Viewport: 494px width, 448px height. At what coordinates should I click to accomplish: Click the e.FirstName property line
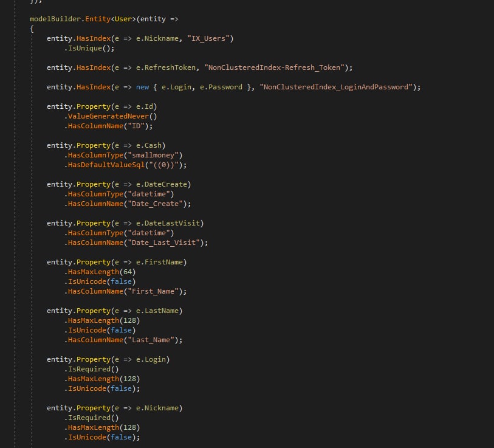117,263
